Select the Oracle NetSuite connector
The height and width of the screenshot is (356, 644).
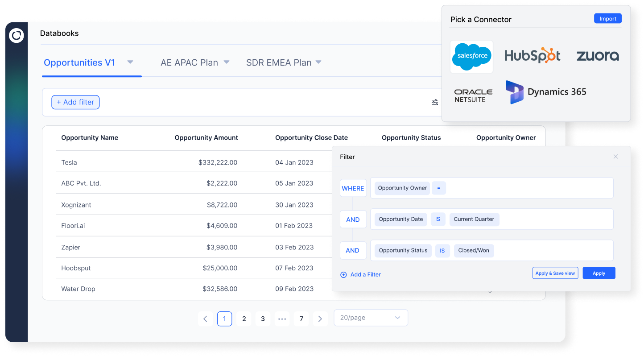(x=473, y=95)
